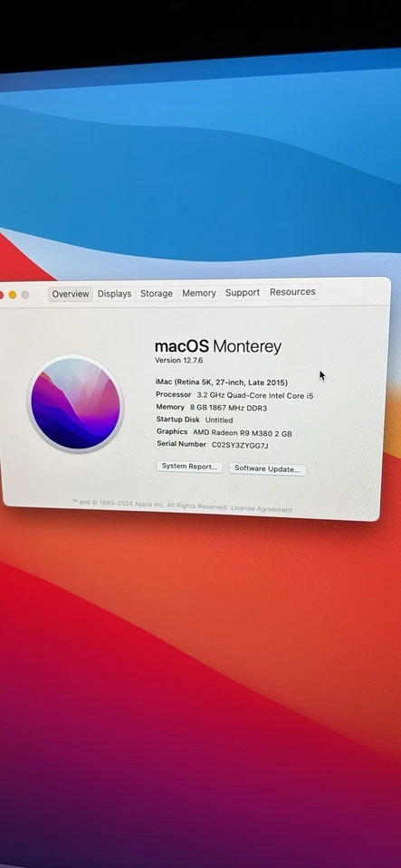Click the Startup Disk value Untitled
Image resolution: width=401 pixels, height=868 pixels.
(219, 420)
